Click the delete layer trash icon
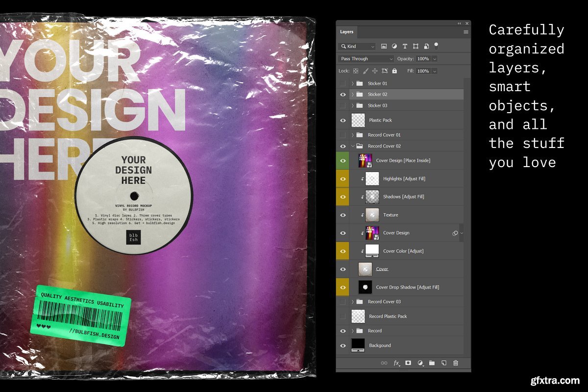 coord(456,363)
